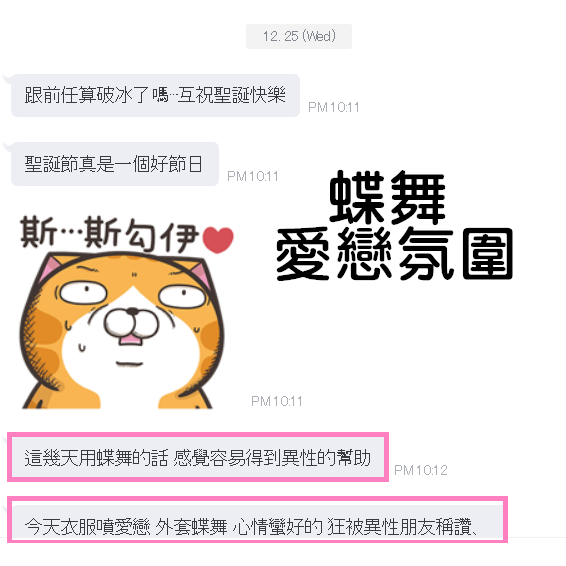Click PM 10:11 timestamp beside the 聖誕節 message
566x566 pixels.
253,177
